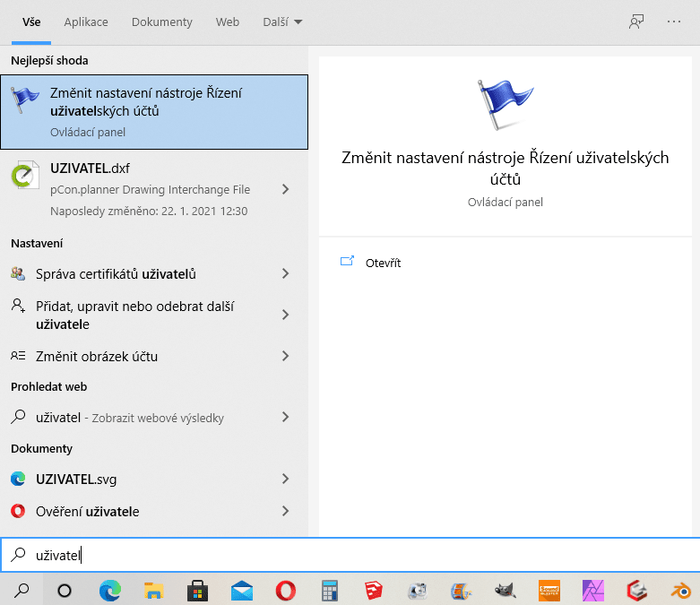Open the three-dot options menu
The height and width of the screenshot is (605, 700).
pyautogui.click(x=674, y=22)
